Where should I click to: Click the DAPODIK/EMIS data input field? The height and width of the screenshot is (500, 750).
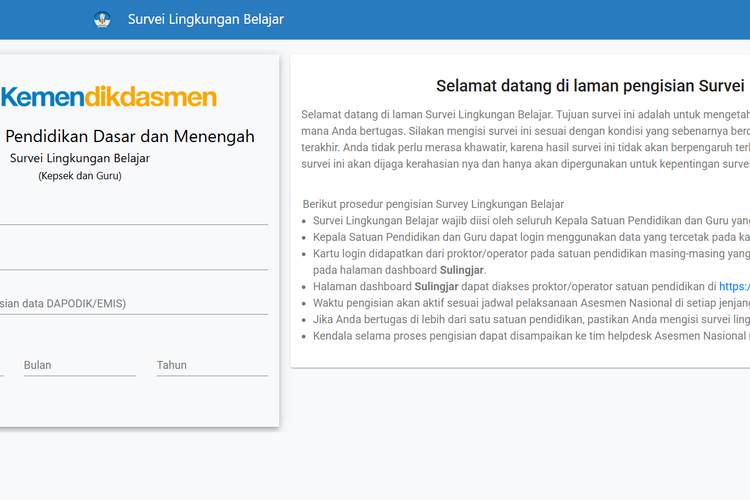pyautogui.click(x=134, y=304)
